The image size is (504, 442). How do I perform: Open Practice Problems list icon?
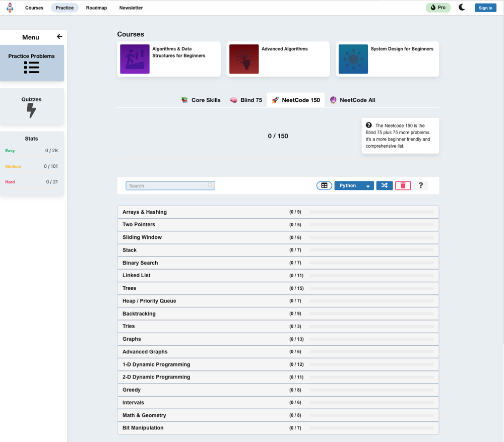[x=31, y=68]
